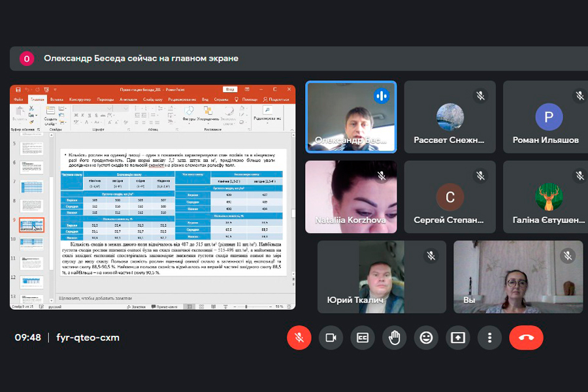Unmute your microphone with the red mic button

pos(299,338)
